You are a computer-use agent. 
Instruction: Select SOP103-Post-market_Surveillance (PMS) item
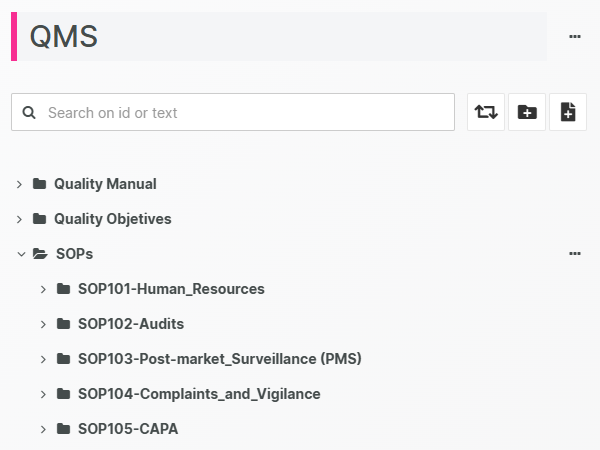click(219, 359)
